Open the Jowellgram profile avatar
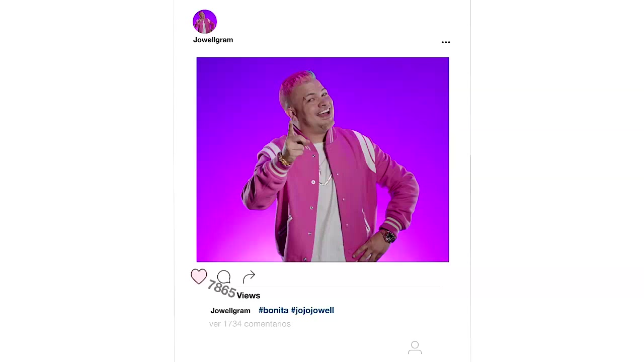The image size is (644, 362). 205,22
